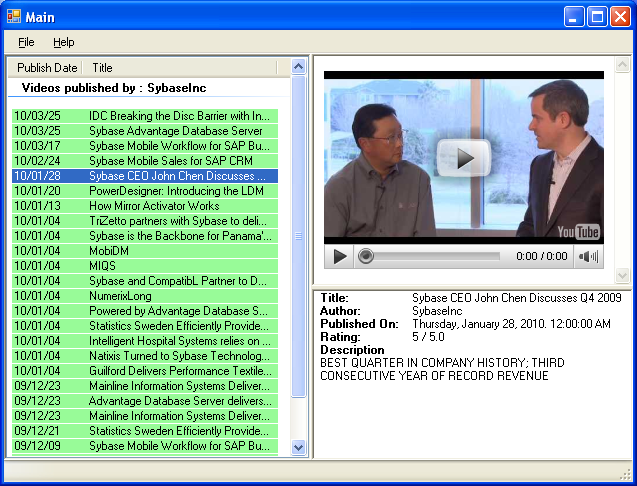Select 'Sybase CEO John Chen Discusses' row
This screenshot has width=637, height=486.
[145, 176]
